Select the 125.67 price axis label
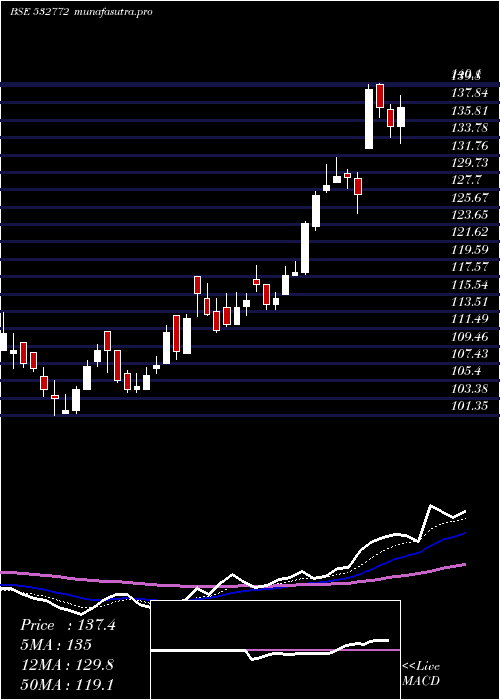Viewport: 500px width, 700px height. (x=469, y=197)
